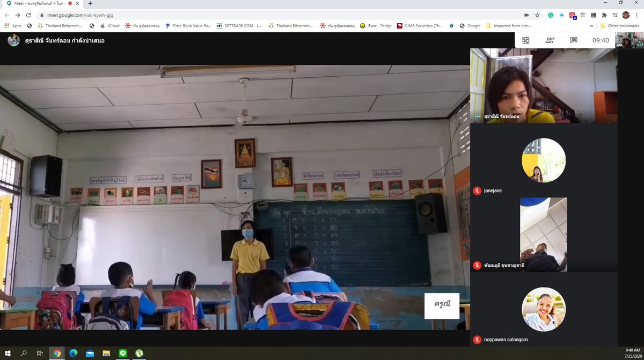Open the Meet chat panel

pyautogui.click(x=574, y=40)
